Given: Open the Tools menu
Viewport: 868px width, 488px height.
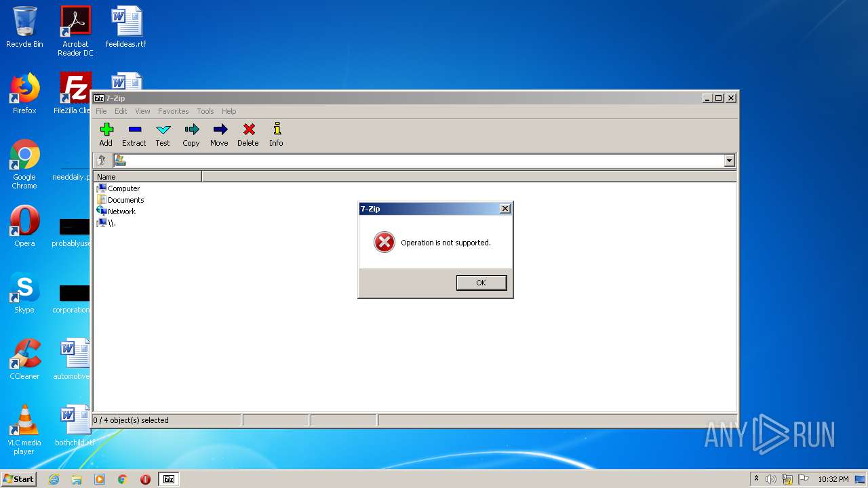Looking at the screenshot, I should 205,111.
